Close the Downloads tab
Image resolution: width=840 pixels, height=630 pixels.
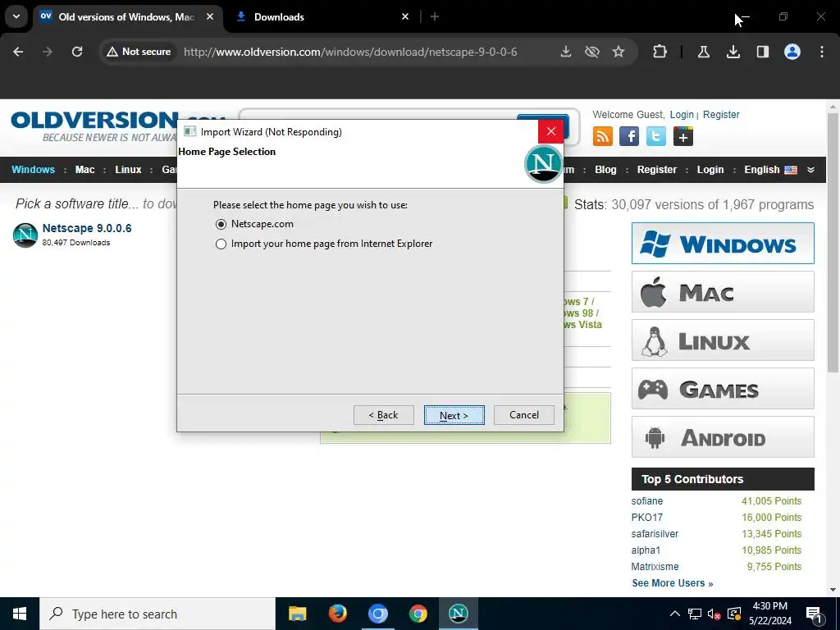pos(405,16)
